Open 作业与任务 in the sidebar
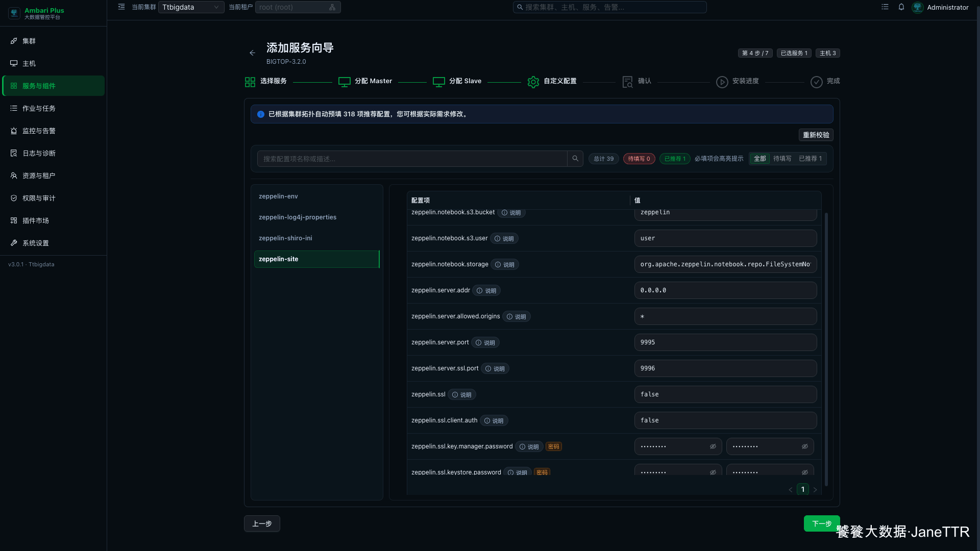Screen dimensions: 980x551 click(x=53, y=108)
